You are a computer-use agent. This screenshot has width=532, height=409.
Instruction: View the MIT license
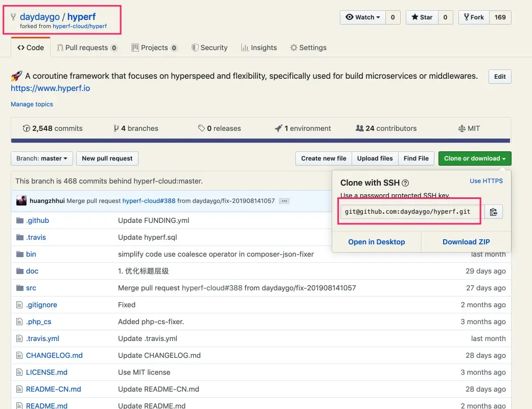pos(469,128)
